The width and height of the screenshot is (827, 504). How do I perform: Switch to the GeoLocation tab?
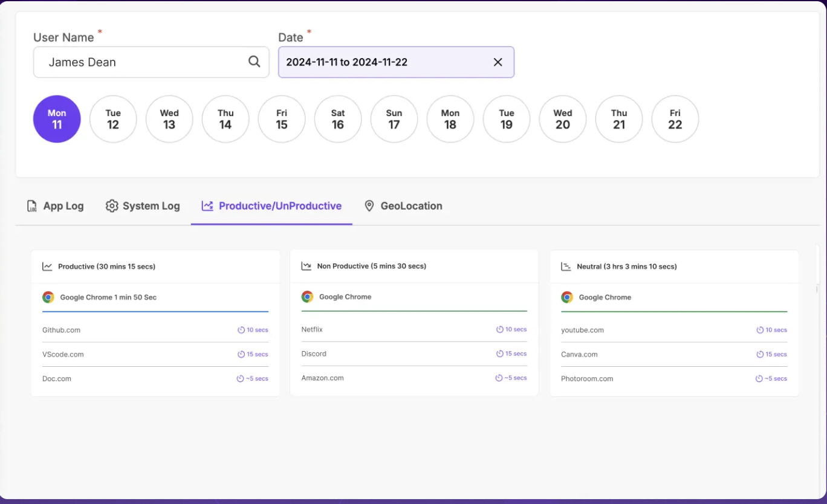point(403,206)
